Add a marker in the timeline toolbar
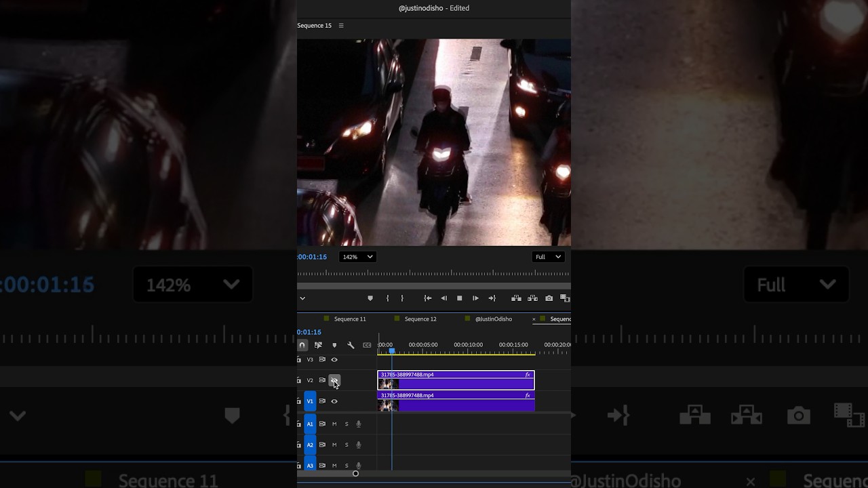Screen dimensions: 868x488 pos(334,345)
